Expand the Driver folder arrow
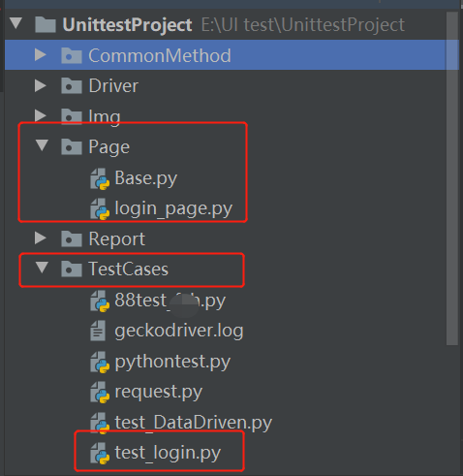 click(x=40, y=85)
